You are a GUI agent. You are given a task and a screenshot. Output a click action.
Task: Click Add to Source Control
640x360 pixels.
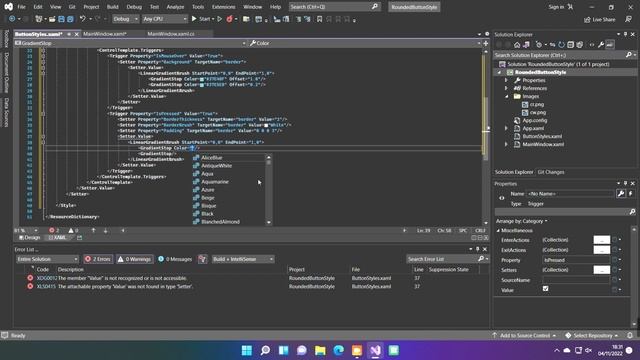(525, 336)
